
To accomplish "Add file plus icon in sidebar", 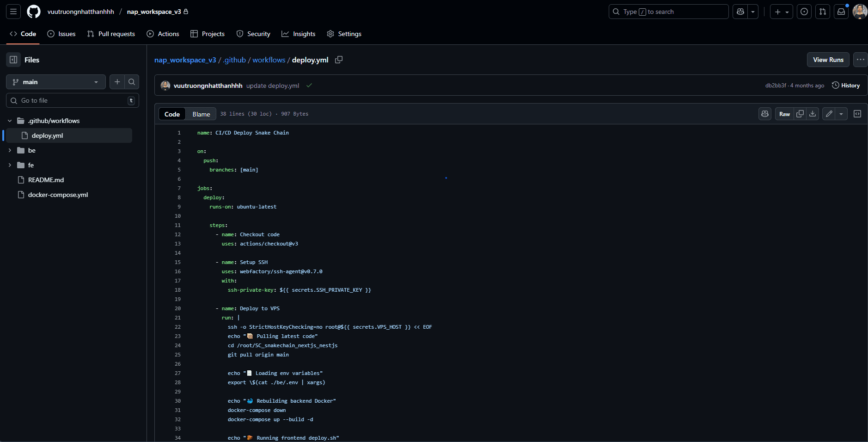I will coord(117,82).
